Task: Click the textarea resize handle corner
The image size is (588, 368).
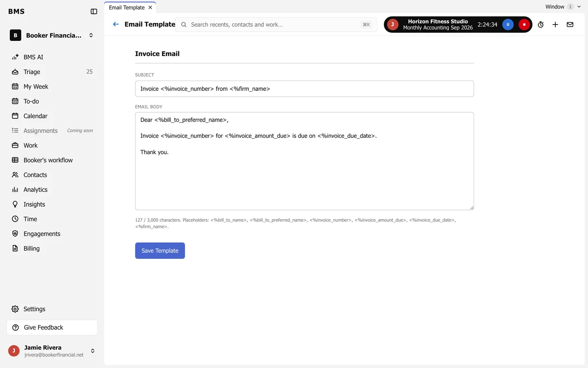Action: point(472,208)
